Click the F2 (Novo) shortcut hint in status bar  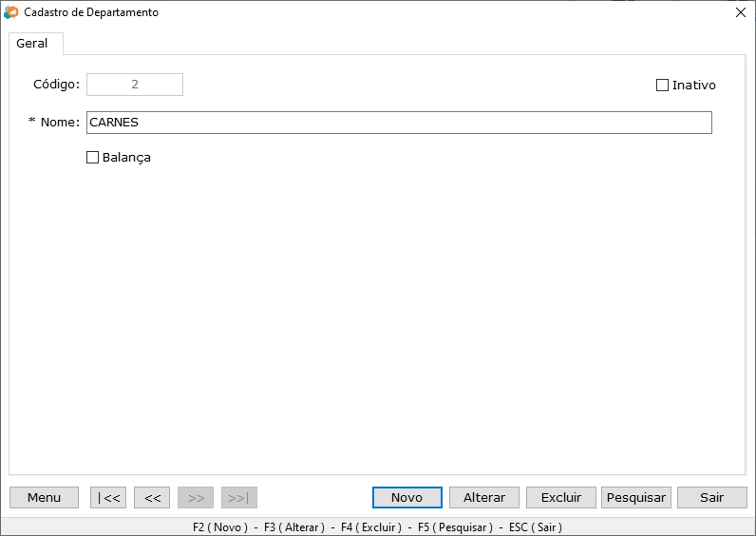[x=219, y=527]
